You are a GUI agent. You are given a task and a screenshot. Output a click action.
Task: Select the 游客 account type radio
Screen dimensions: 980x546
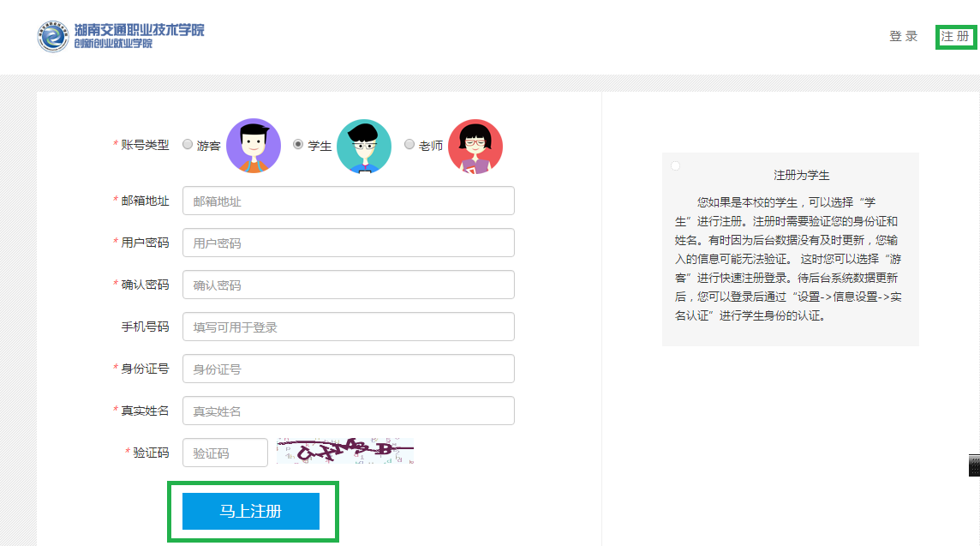pos(188,145)
